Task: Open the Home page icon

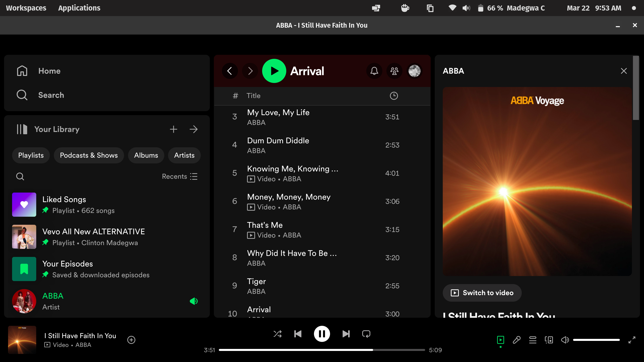Action: (x=22, y=71)
